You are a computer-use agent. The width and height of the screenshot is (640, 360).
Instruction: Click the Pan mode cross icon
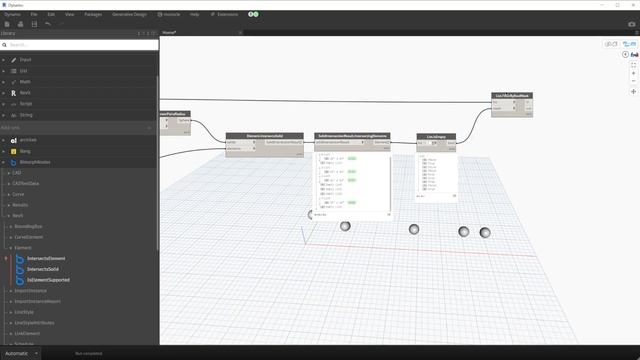[633, 91]
